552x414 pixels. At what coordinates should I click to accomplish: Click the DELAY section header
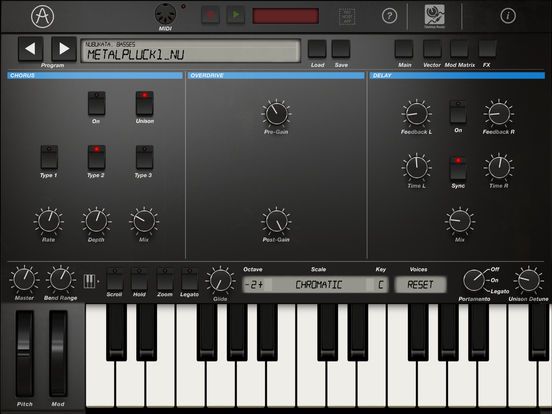pyautogui.click(x=457, y=75)
